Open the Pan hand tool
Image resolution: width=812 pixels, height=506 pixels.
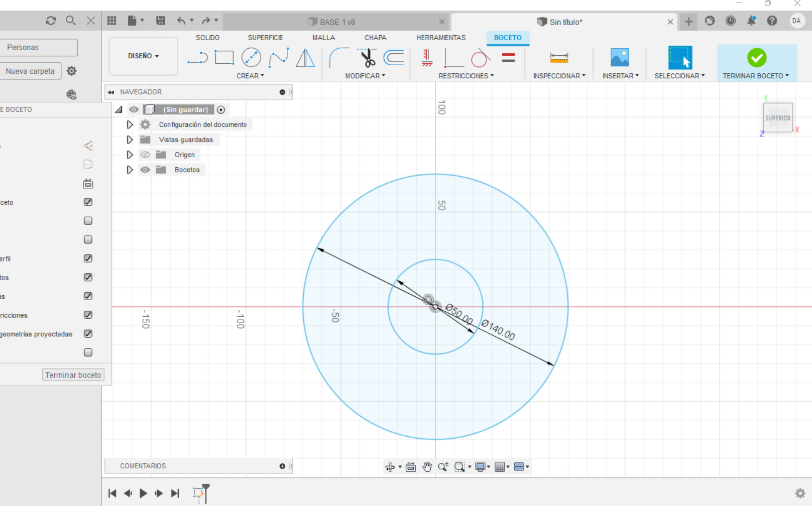click(427, 467)
